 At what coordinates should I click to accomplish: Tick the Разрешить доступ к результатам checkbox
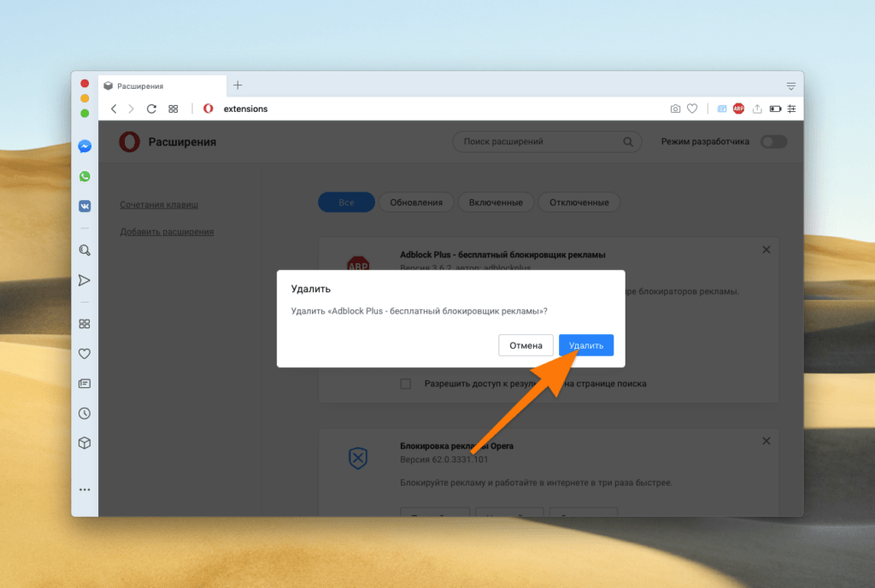(406, 384)
